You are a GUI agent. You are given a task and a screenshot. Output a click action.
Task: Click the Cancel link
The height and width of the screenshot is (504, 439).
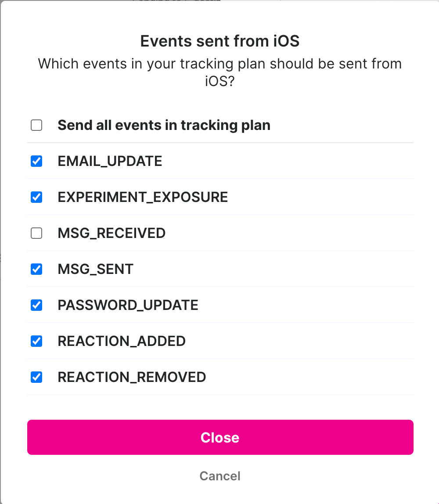219,476
